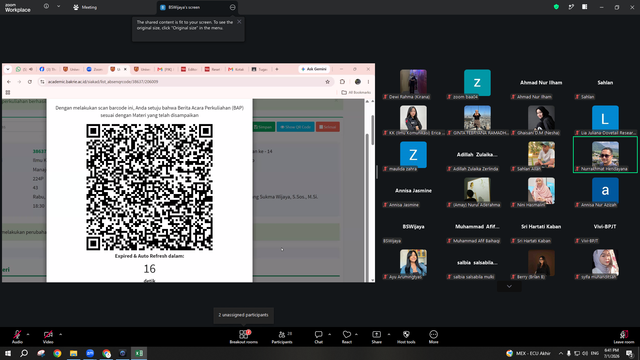This screenshot has height=360, width=640.
Task: Click browser back arrow in shared screen
Action: pyautogui.click(x=9, y=82)
